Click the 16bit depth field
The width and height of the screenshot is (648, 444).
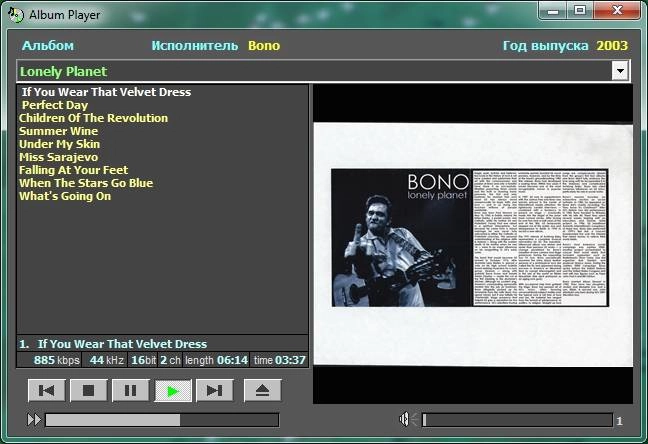point(143,360)
